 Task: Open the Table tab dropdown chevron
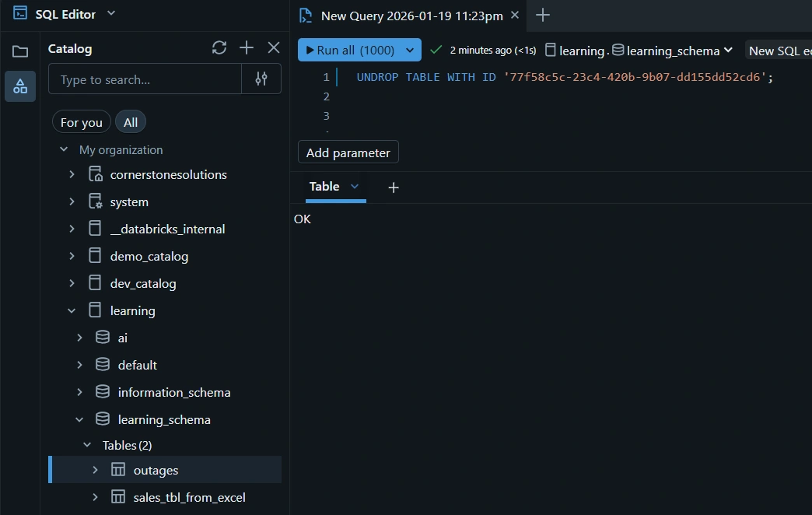click(355, 187)
